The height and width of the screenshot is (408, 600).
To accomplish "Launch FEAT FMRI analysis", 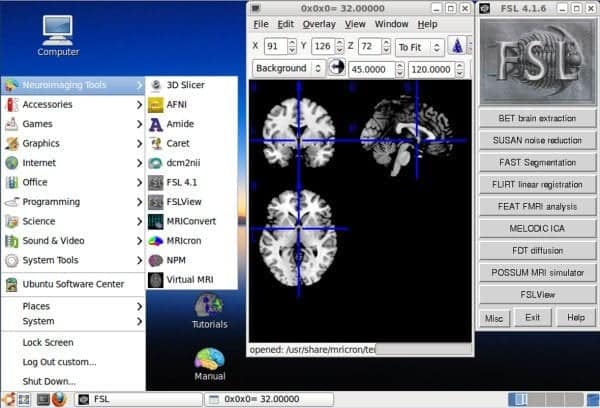I will click(x=537, y=207).
